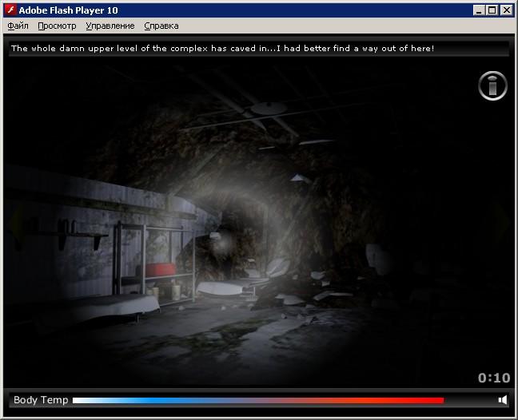This screenshot has width=518, height=420.
Task: Click the faint left navigation arrow
Action: (x=11, y=228)
